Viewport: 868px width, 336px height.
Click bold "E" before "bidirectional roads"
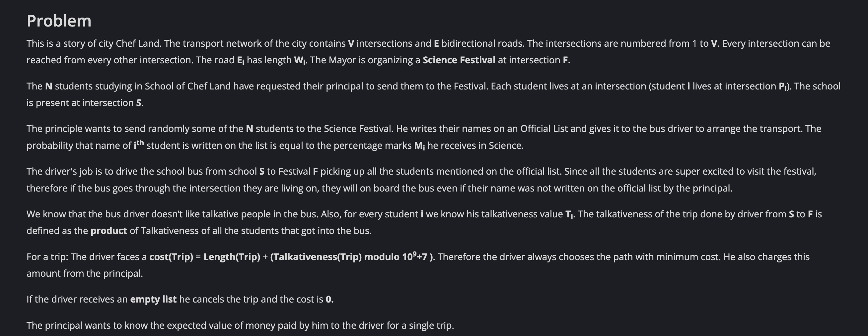(436, 43)
